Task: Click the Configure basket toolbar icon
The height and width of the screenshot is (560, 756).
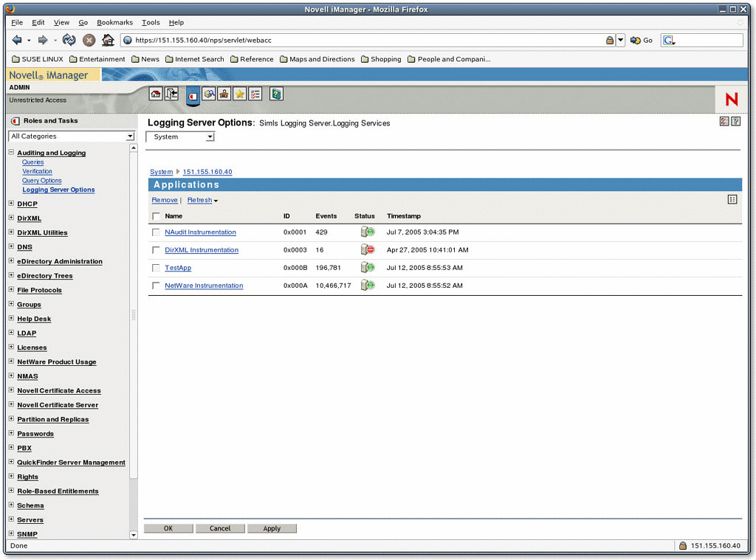Action: coord(224,94)
